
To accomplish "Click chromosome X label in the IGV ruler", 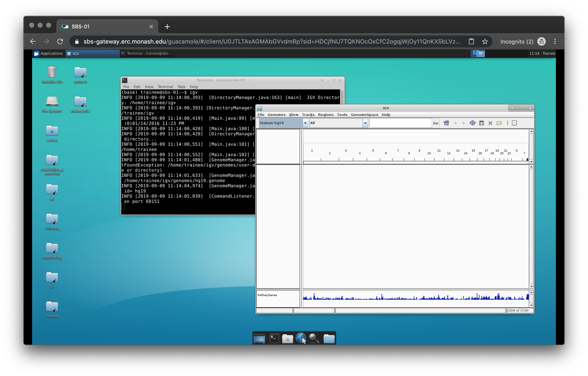I will click(x=516, y=151).
